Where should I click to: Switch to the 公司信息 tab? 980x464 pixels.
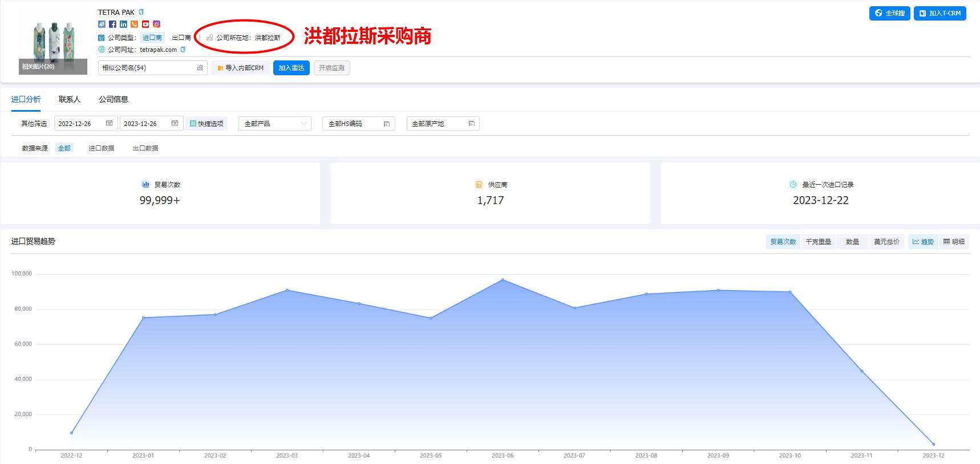(x=114, y=99)
